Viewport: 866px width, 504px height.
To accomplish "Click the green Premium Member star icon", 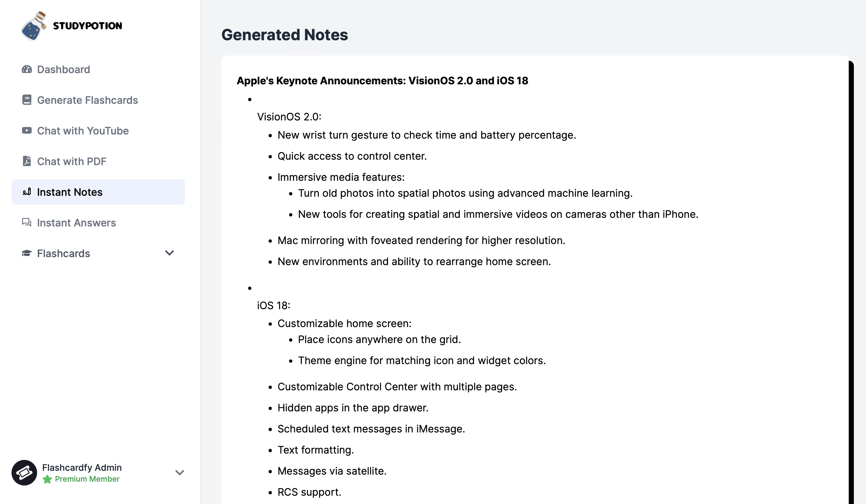I will click(47, 479).
